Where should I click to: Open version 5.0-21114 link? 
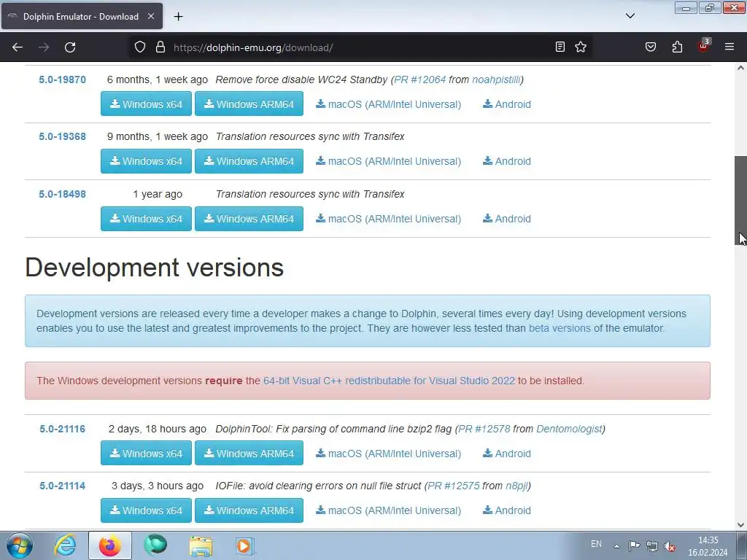[63, 486]
